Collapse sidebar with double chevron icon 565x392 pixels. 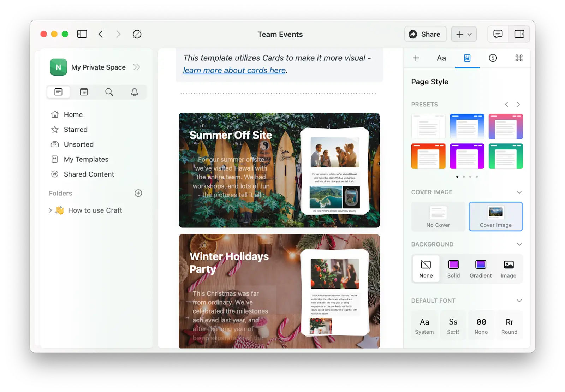pyautogui.click(x=137, y=67)
